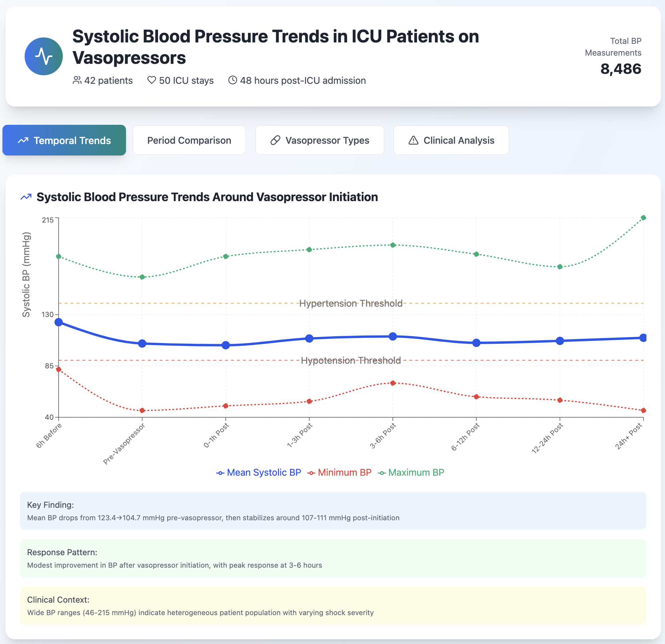Toggle Minimum BP legend series

tap(339, 472)
